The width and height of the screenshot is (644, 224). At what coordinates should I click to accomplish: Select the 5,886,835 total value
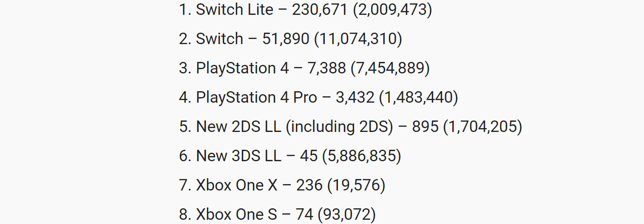(x=361, y=156)
